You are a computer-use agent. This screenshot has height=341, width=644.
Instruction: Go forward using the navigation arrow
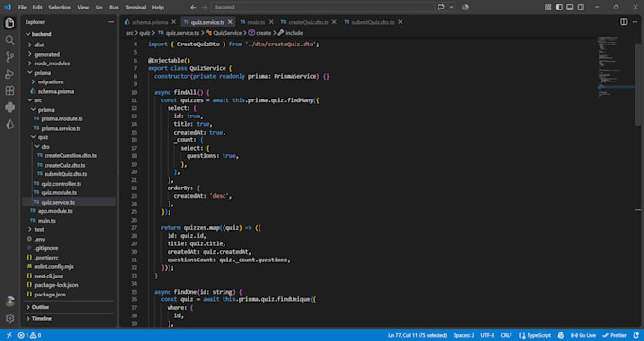click(x=205, y=7)
